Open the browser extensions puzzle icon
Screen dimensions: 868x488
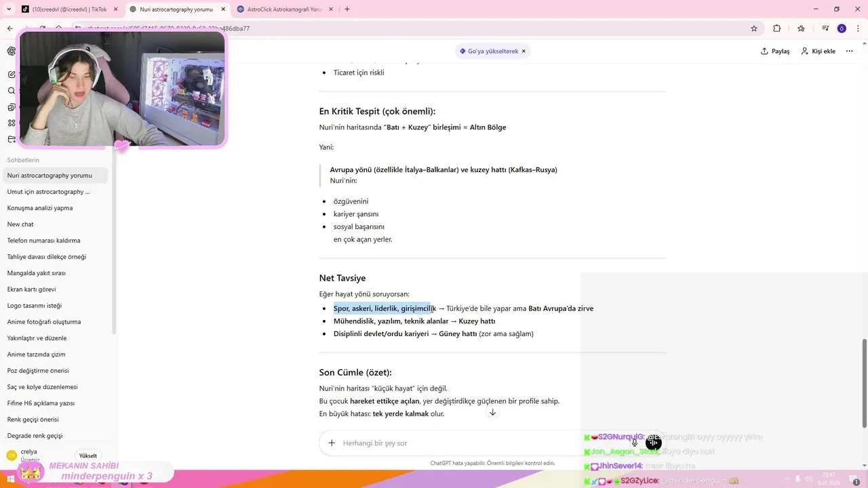[x=777, y=28]
